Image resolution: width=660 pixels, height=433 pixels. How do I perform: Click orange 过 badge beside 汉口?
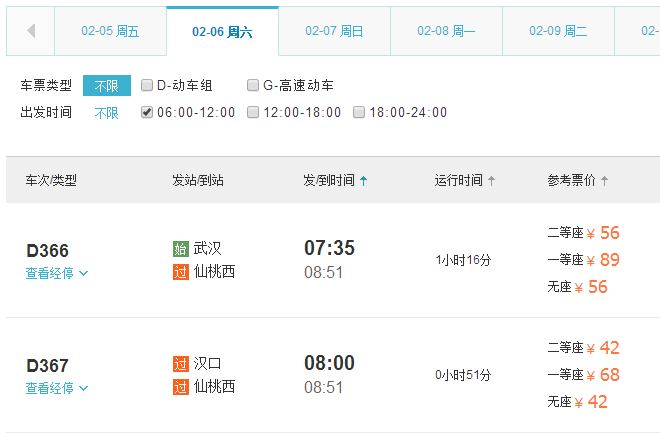[181, 364]
